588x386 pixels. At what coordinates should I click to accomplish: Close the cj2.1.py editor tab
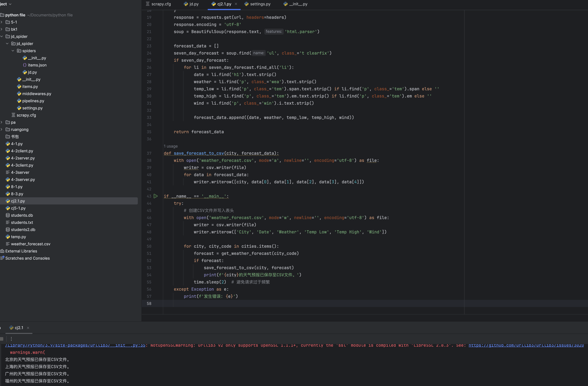coord(236,4)
